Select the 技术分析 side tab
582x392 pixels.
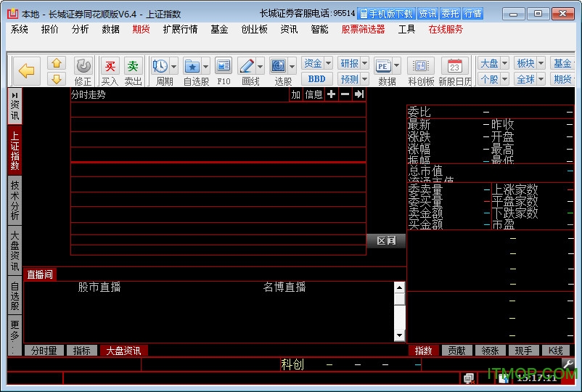pos(15,200)
